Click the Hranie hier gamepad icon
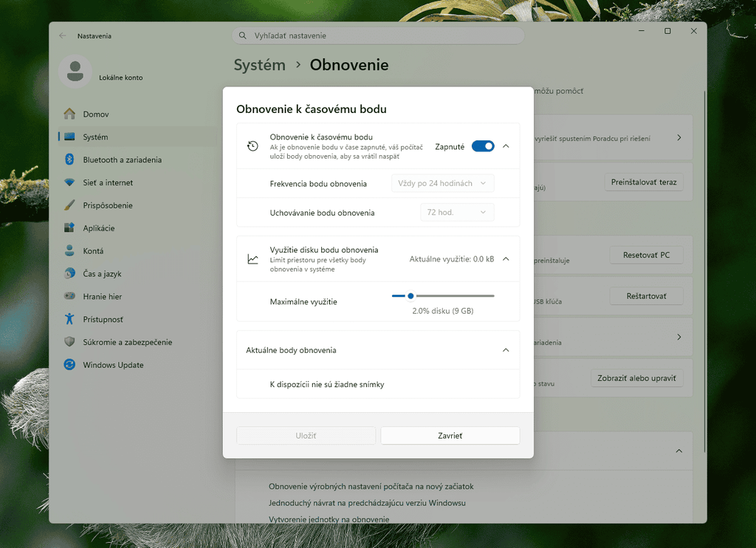The width and height of the screenshot is (756, 548). pos(69,295)
